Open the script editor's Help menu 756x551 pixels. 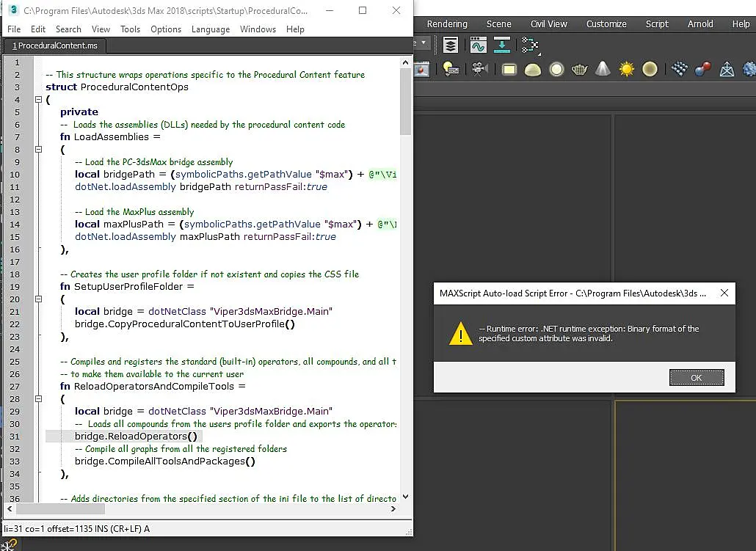295,29
